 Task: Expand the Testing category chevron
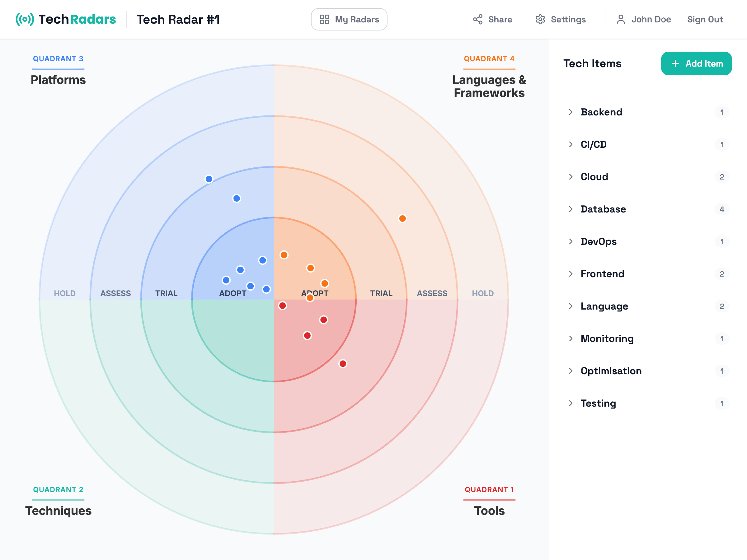click(571, 403)
